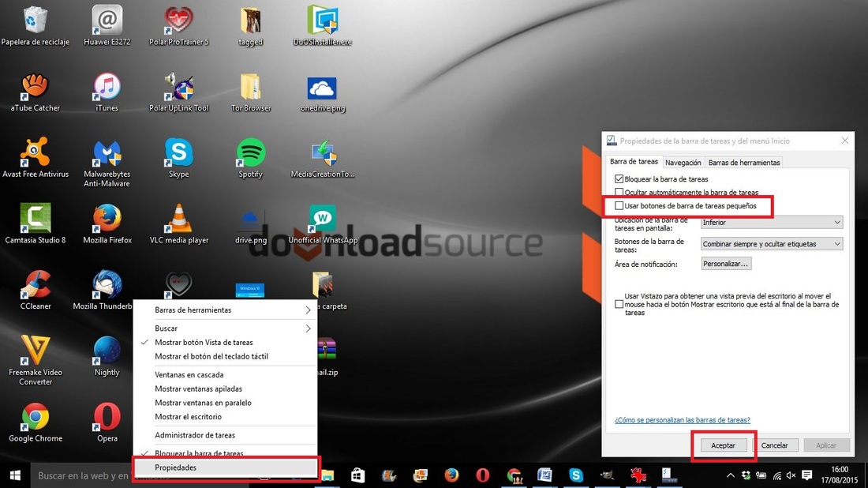This screenshot has width=868, height=488.
Task: Select the VLC media player icon
Action: pos(179,223)
